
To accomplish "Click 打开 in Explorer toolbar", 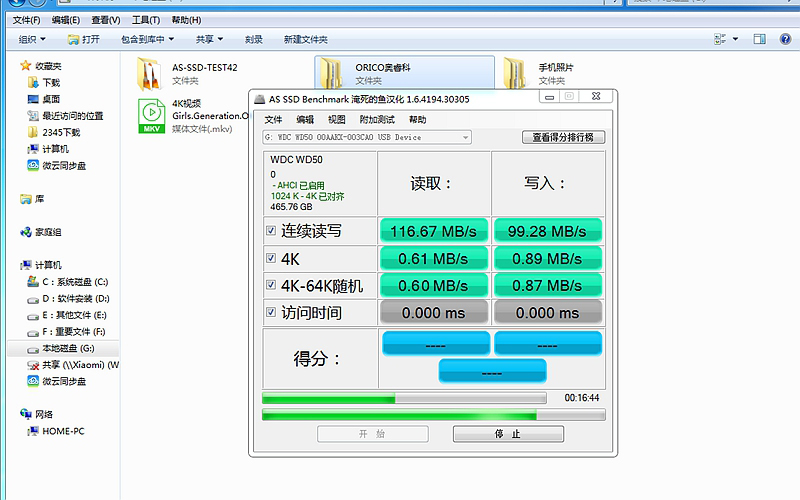I will click(x=84, y=39).
